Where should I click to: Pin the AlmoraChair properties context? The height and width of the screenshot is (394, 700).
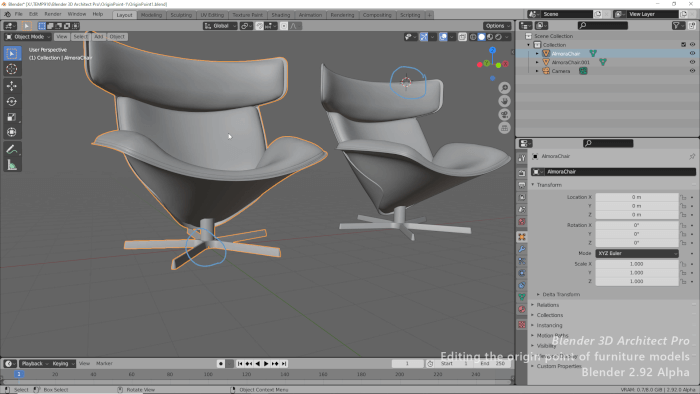(692, 156)
